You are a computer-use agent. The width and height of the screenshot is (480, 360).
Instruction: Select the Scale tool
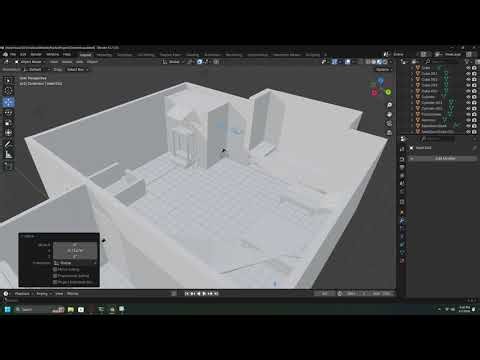pos(9,122)
